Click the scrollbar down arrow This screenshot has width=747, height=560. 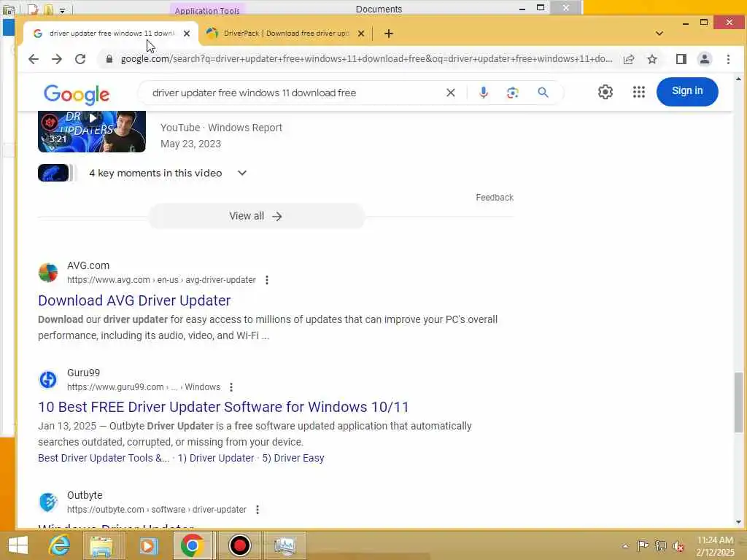pyautogui.click(x=738, y=522)
